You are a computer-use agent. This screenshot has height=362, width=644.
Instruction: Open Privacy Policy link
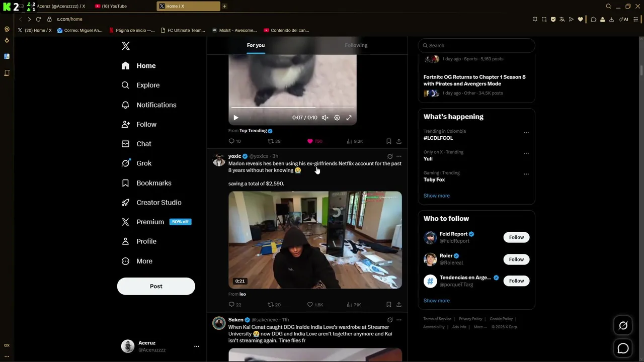click(x=470, y=319)
